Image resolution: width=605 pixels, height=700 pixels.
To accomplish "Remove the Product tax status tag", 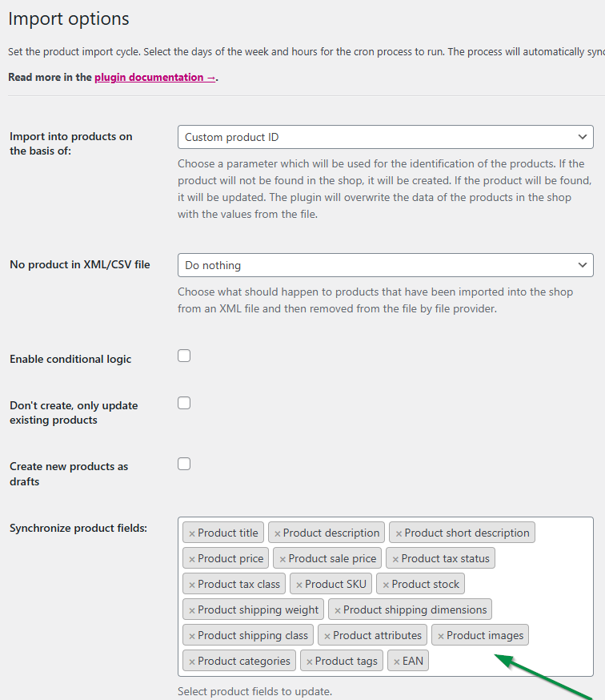I will coord(395,559).
